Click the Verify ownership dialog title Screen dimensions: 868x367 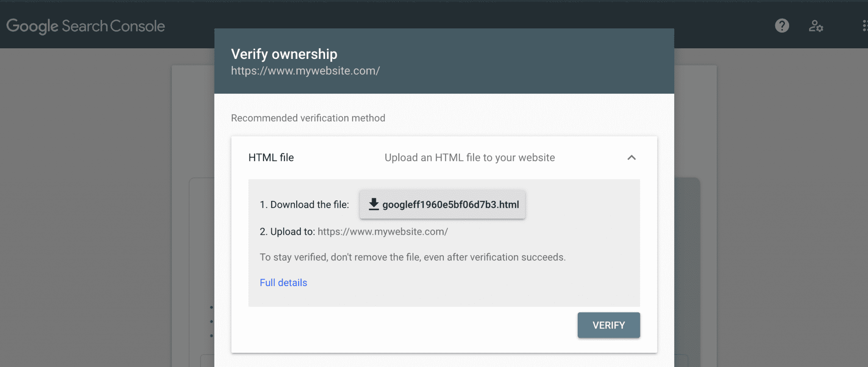tap(284, 54)
